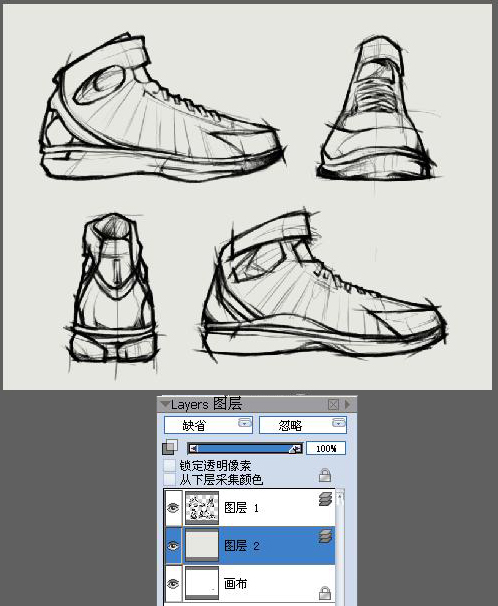The image size is (498, 606).
Task: Select the 画布 layer row
Action: click(x=250, y=583)
